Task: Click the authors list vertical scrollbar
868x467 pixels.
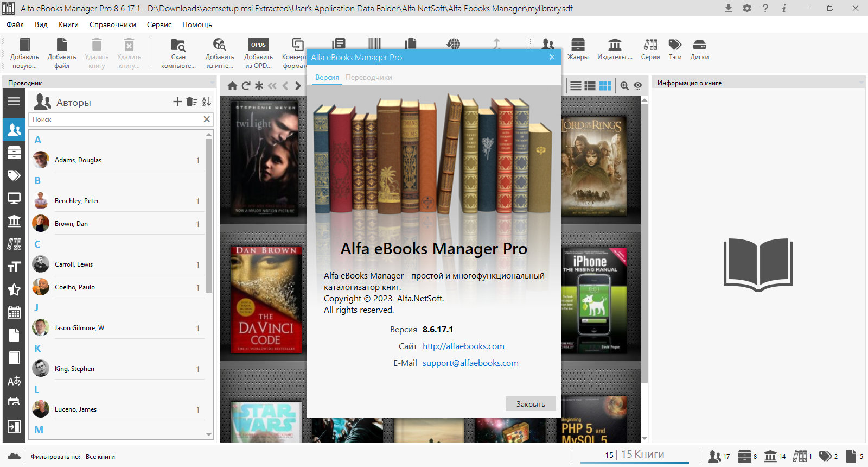Action: point(209,217)
